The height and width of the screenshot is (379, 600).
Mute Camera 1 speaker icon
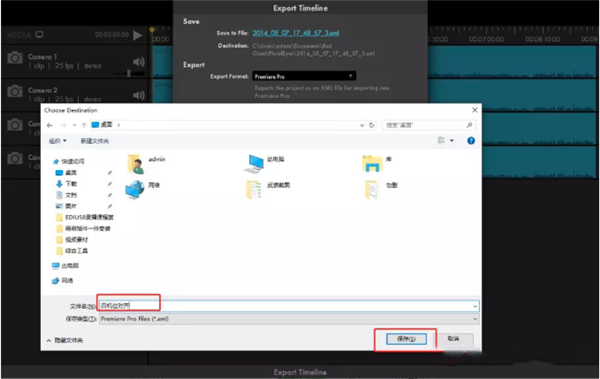pyautogui.click(x=139, y=62)
